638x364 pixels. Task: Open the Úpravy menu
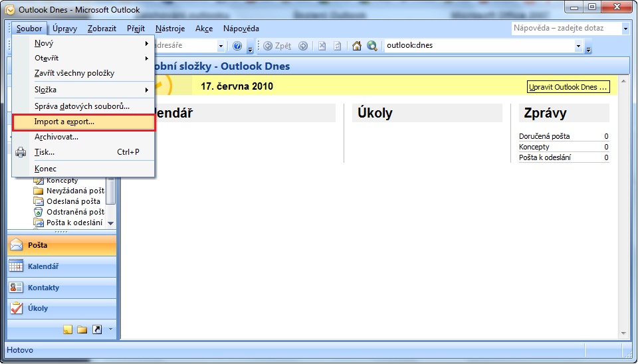pyautogui.click(x=64, y=29)
